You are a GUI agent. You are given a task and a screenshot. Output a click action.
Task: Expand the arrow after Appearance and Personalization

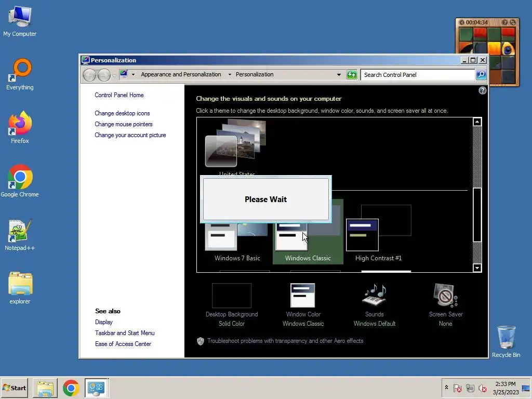230,75
